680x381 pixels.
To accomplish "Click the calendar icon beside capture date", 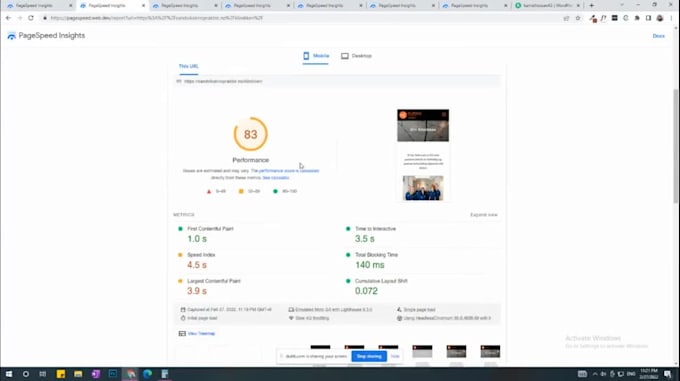I will [183, 310].
